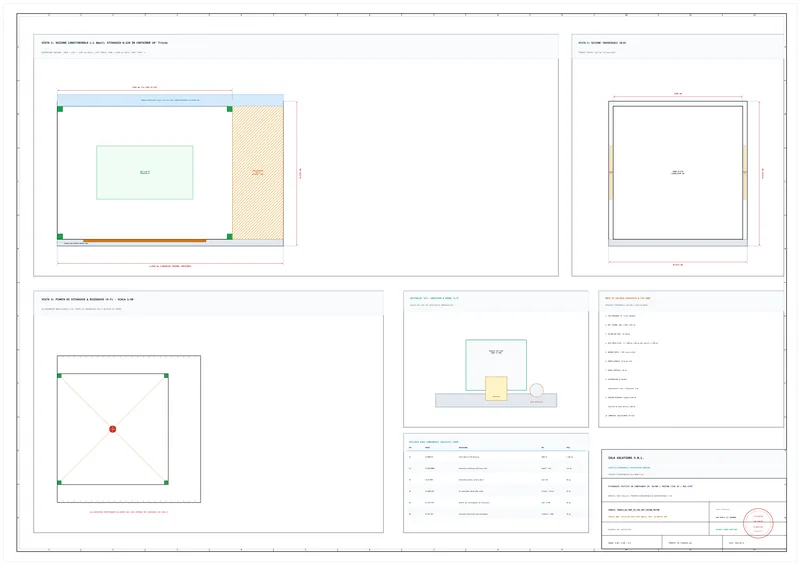Select the circle beside the yellow block
This screenshot has height=565, width=800.
(536, 390)
